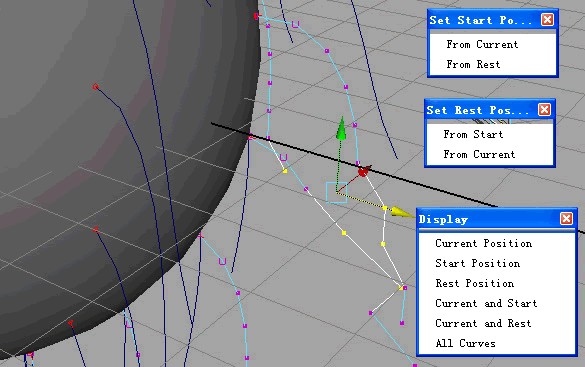Click the cyan center square of move manipulator
Viewport: 585px width, 367px height.
point(337,192)
